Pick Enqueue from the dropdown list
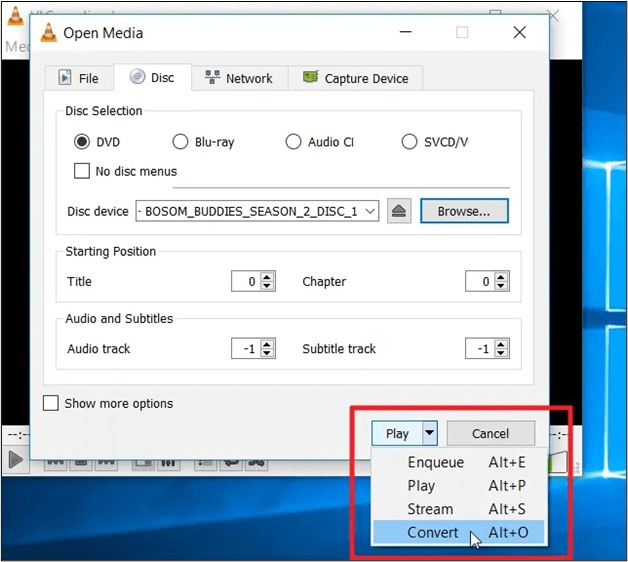Image resolution: width=628 pixels, height=562 pixels. [435, 462]
